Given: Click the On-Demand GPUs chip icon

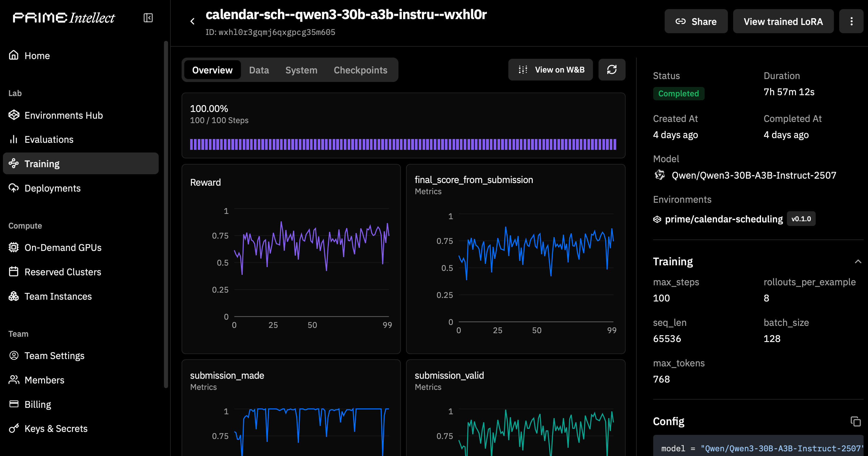Looking at the screenshot, I should 14,247.
